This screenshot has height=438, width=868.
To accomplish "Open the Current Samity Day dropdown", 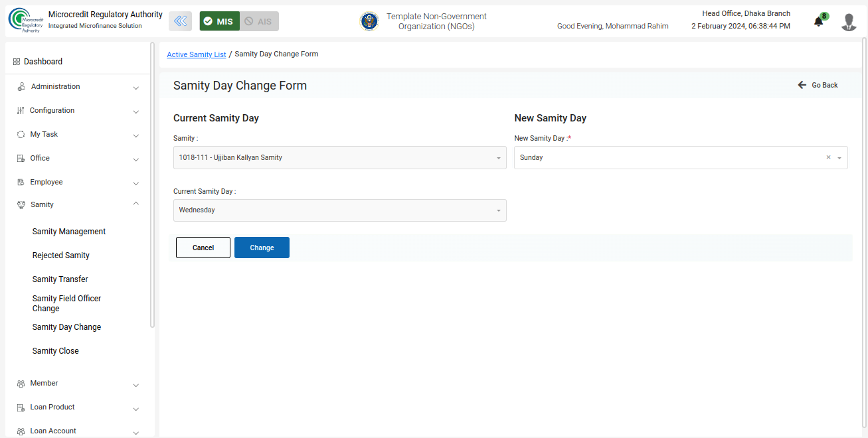I will [339, 210].
